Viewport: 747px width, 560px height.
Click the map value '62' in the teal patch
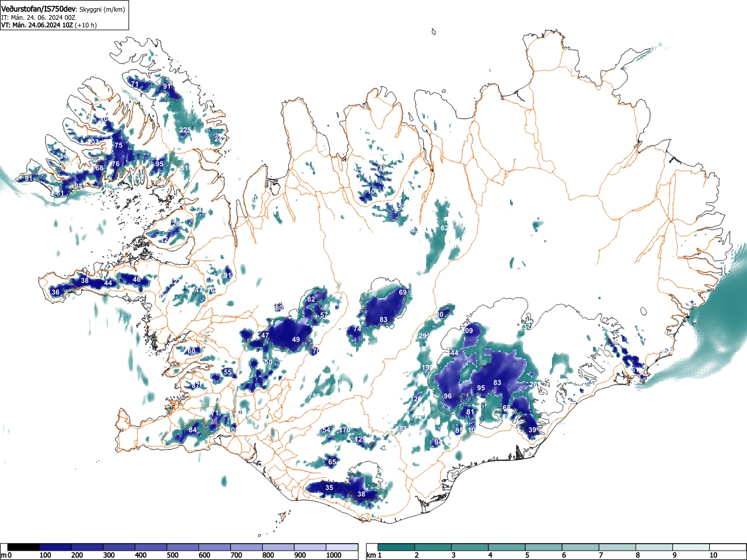coord(445,228)
